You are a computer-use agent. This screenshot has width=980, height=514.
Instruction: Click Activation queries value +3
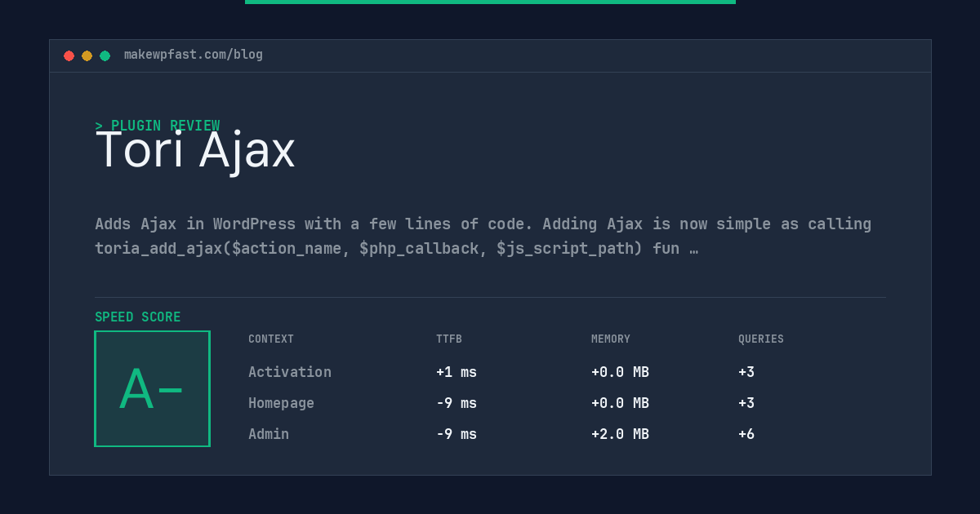click(x=746, y=372)
